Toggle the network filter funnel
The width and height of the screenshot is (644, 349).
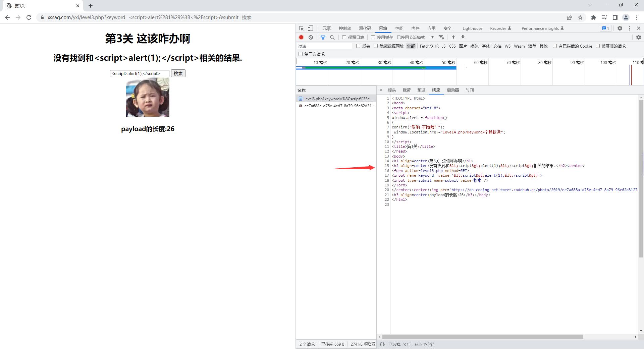click(x=323, y=37)
